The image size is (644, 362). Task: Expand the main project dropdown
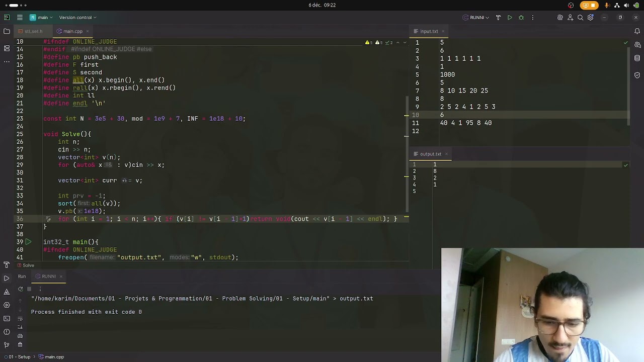(x=41, y=18)
